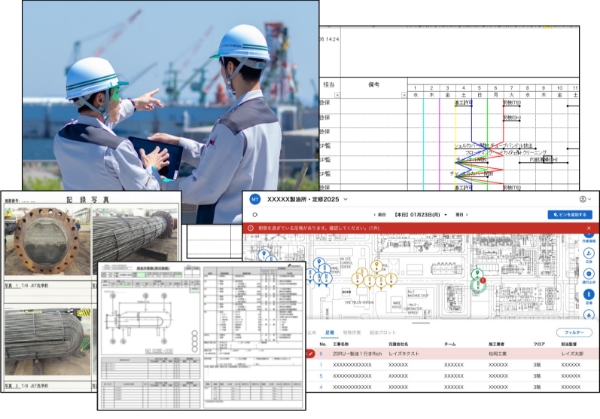Image resolution: width=600 pixels, height=419 pixels.
Task: Go to the previous day (前日)
Action: point(380,215)
